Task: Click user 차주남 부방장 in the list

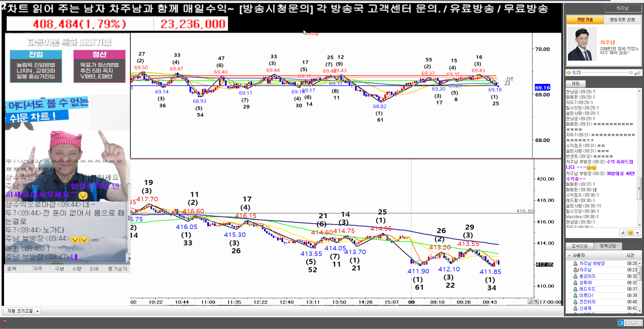Action: tap(592, 263)
